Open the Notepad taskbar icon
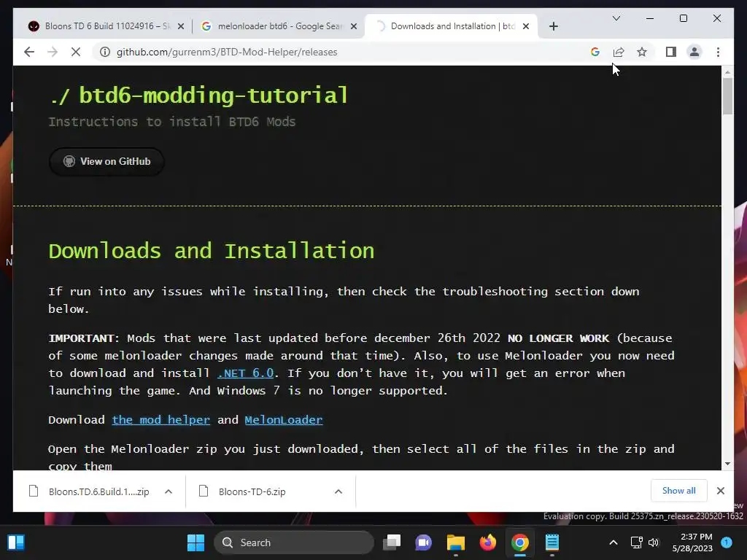Viewport: 747px width, 560px height. coord(551,542)
